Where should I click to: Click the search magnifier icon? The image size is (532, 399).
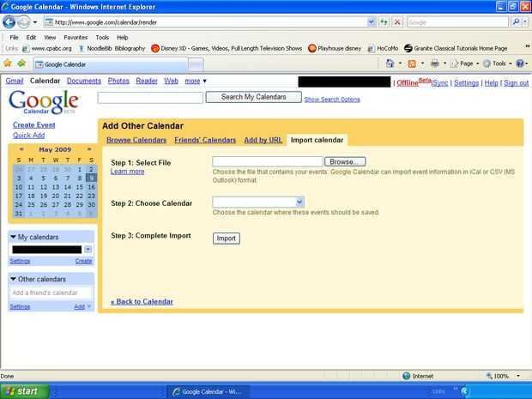[516, 22]
